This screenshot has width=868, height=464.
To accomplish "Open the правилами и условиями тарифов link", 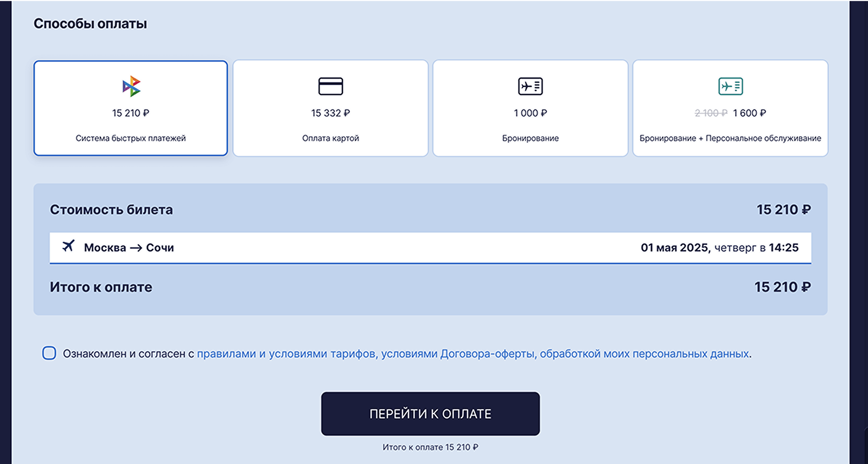I will [x=286, y=354].
